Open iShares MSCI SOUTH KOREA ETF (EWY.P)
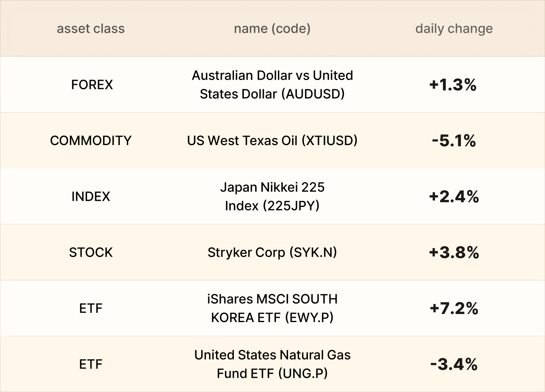This screenshot has height=392, width=545. click(272, 308)
